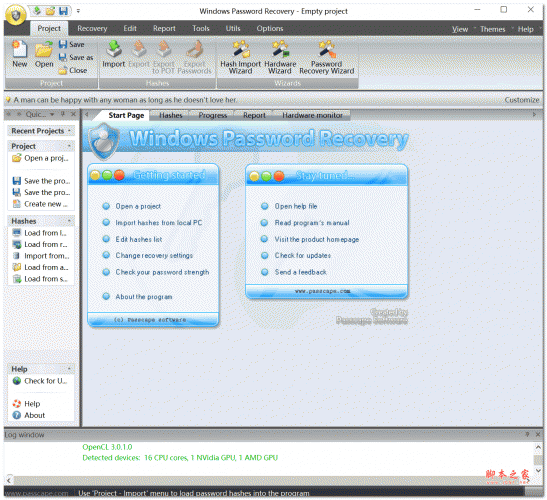The width and height of the screenshot is (547, 500).
Task: Click Load from s.. in Hashes list
Action: click(x=40, y=279)
